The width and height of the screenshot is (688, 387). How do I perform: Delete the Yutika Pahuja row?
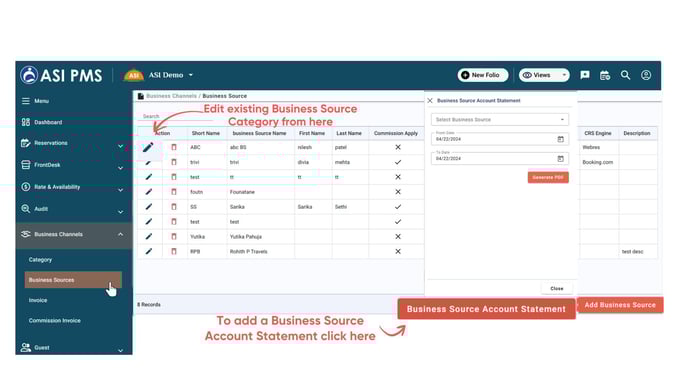(x=174, y=236)
